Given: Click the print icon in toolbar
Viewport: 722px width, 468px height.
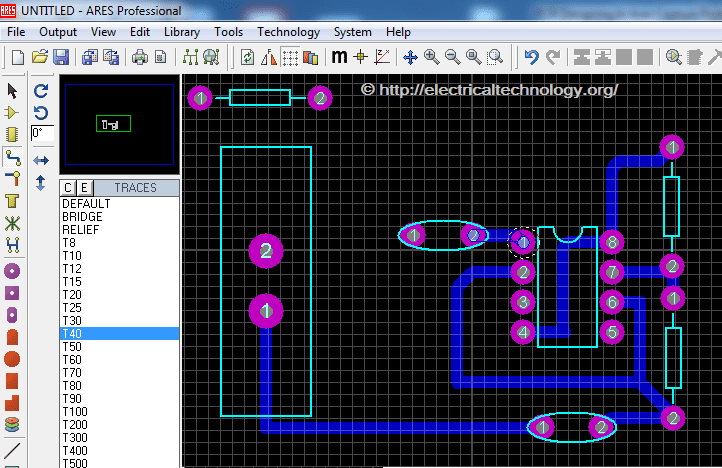Looking at the screenshot, I should pyautogui.click(x=140, y=57).
